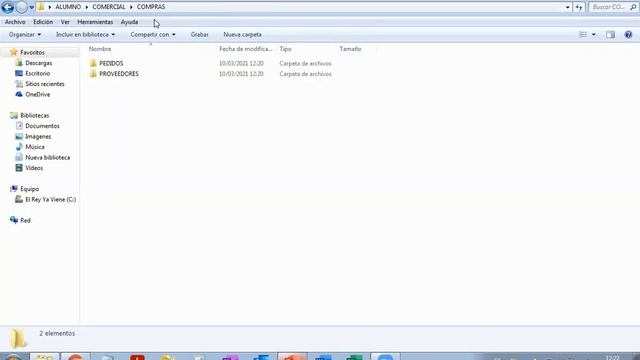This screenshot has width=640, height=360.
Task: Click PEDIDOS row's Carpeta de archivos type
Action: 305,64
